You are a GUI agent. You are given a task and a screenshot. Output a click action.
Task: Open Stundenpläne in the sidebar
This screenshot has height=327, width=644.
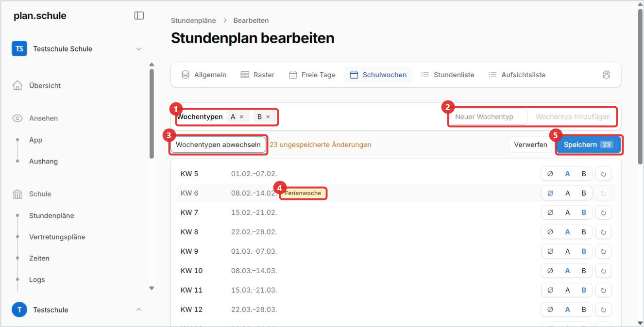[x=51, y=215]
